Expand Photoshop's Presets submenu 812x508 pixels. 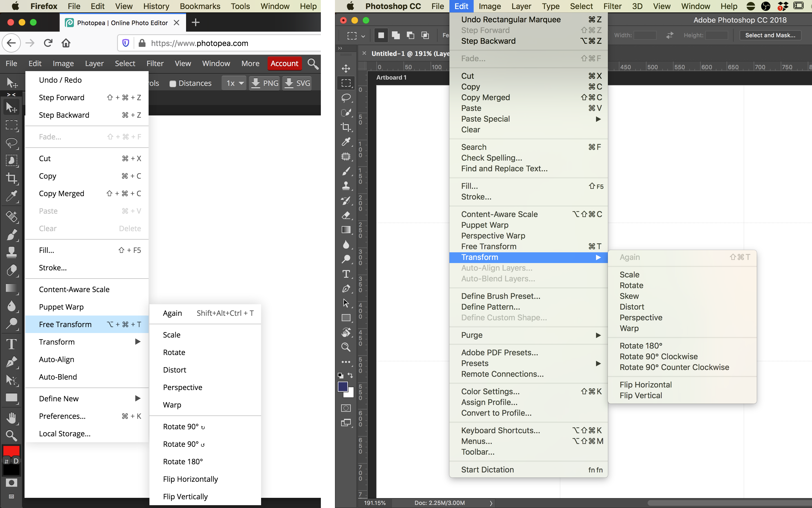click(x=528, y=363)
